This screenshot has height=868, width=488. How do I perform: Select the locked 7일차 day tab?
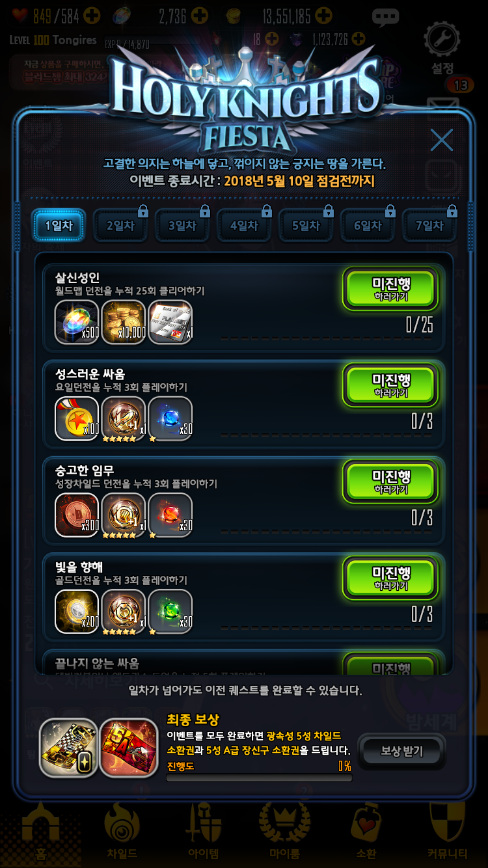(x=429, y=226)
